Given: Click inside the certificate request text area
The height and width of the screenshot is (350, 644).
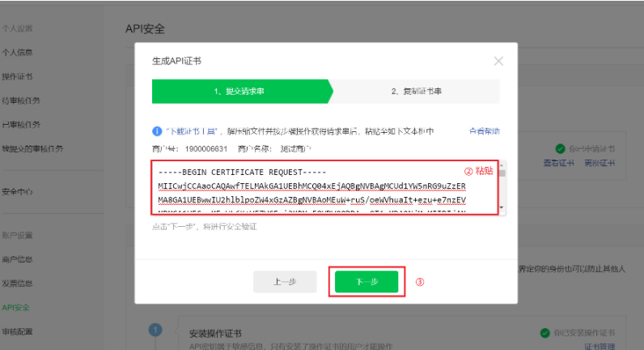Looking at the screenshot, I should pyautogui.click(x=324, y=187).
